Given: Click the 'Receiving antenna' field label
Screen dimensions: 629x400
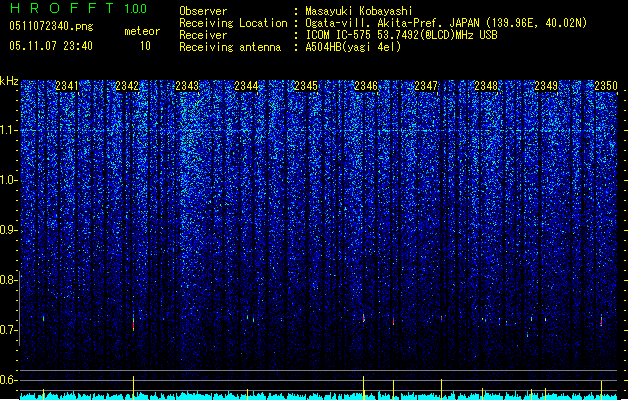Looking at the screenshot, I should (230, 47).
